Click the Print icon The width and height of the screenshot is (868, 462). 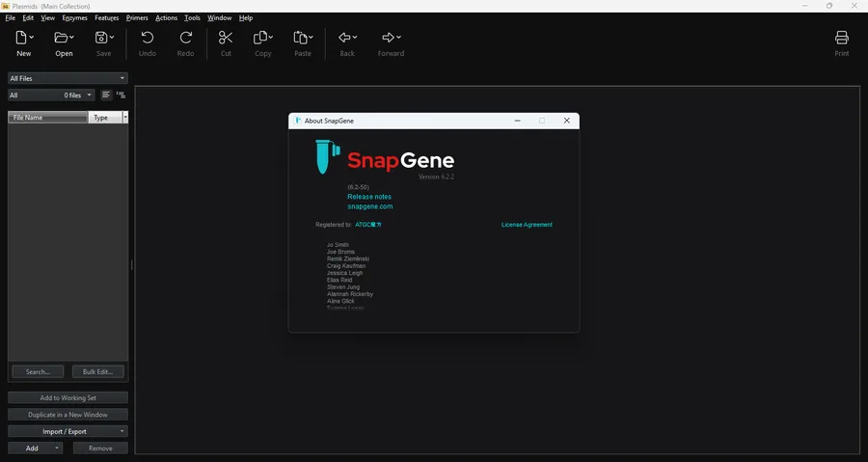pyautogui.click(x=841, y=38)
